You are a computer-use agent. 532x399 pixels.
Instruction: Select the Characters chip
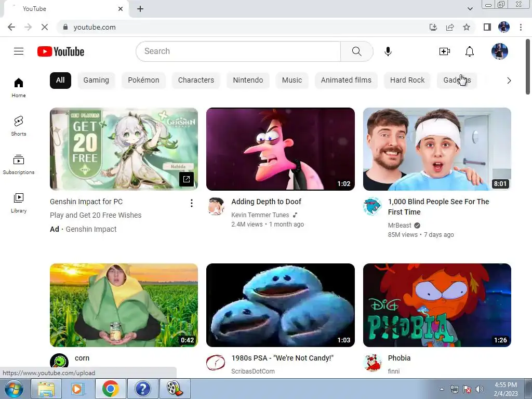[x=196, y=81]
